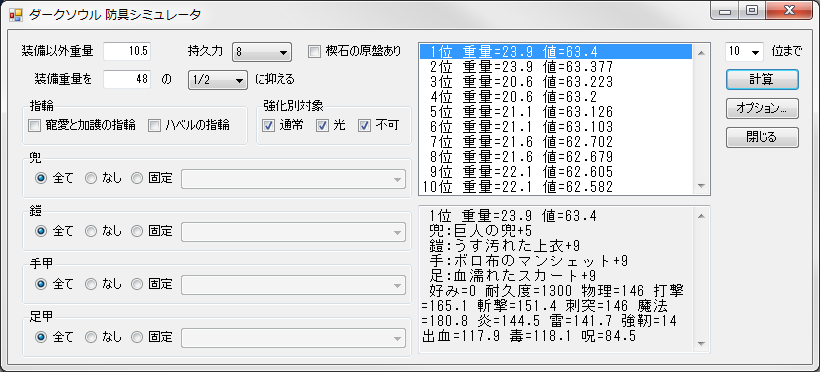The width and height of the screenshot is (820, 372).
Task: Select 全て radio in the 兜 group
Action: [41, 178]
